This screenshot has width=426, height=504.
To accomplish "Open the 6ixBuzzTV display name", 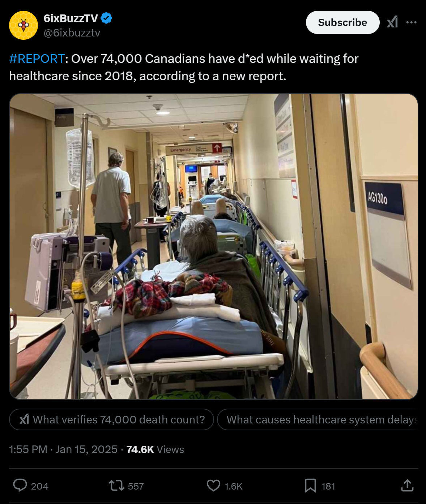I will [71, 18].
